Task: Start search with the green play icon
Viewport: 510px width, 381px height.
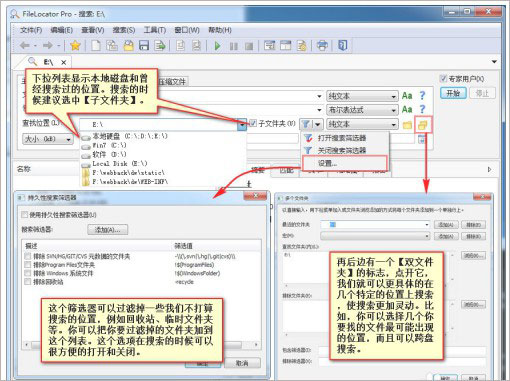Action: click(218, 46)
